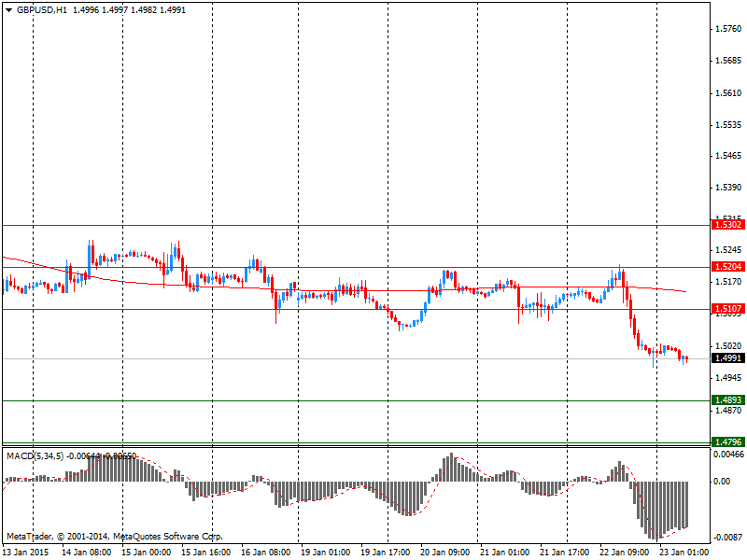
Task: Select the 1.5107 red price level label
Action: click(728, 309)
